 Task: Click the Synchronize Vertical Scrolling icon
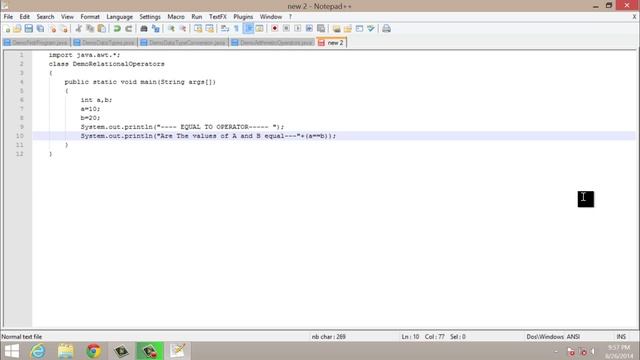point(198,29)
